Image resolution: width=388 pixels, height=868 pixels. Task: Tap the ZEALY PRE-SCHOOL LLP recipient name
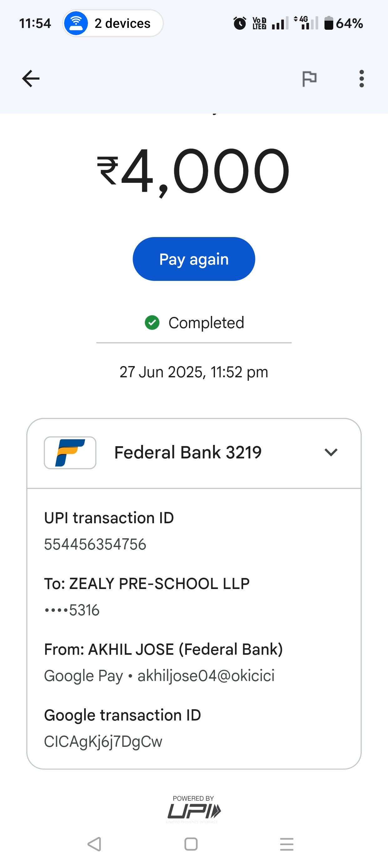pyautogui.click(x=159, y=584)
